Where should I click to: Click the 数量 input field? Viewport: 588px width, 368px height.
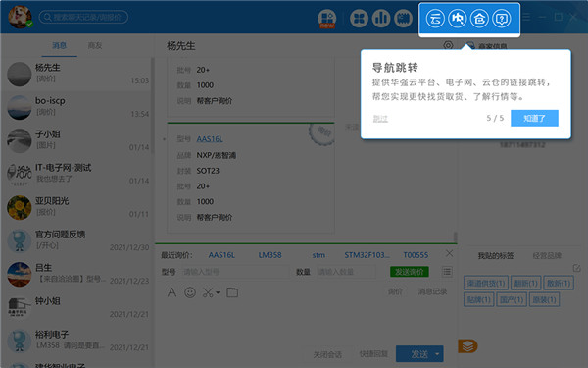point(346,272)
